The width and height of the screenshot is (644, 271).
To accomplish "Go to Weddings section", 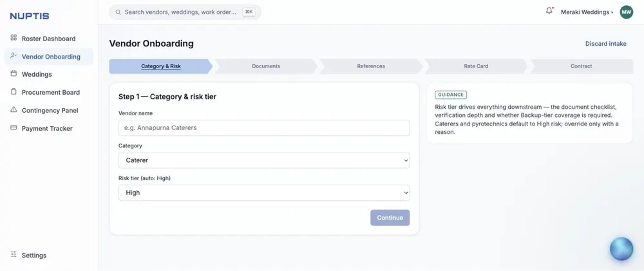I will 48,74.
